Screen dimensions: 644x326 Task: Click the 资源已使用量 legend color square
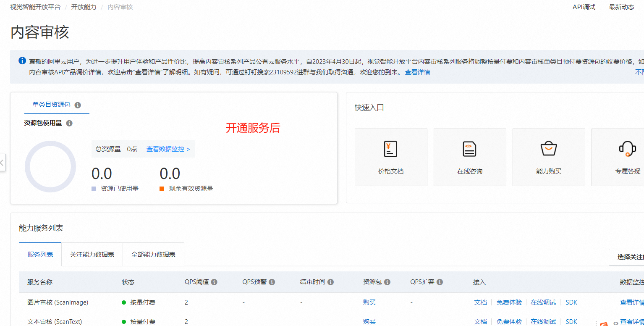(94, 189)
